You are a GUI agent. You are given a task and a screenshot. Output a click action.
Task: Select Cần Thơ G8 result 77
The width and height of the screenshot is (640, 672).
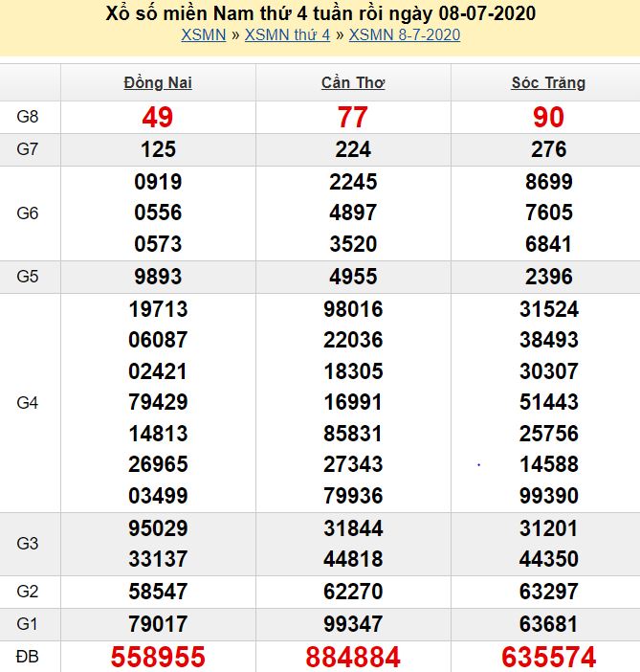point(353,117)
